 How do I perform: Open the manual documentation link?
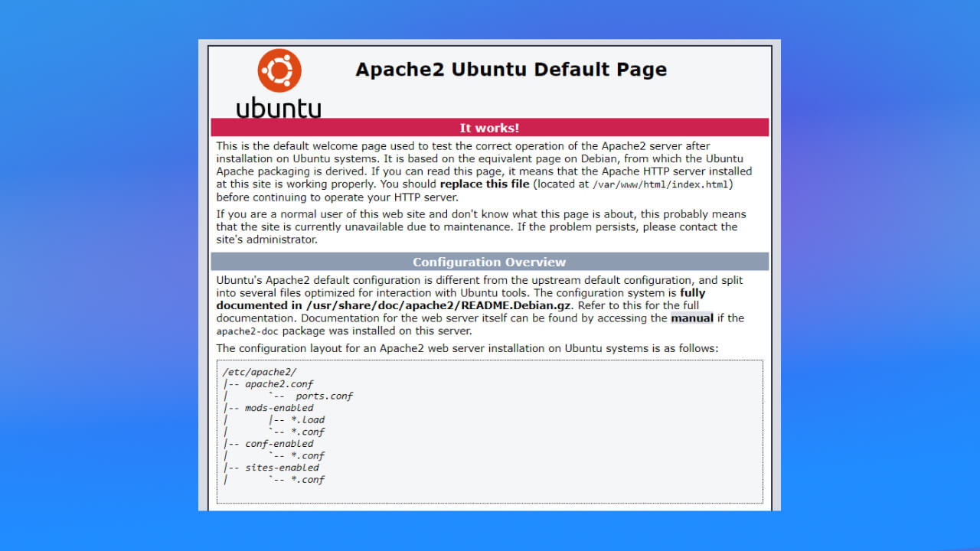coord(692,318)
